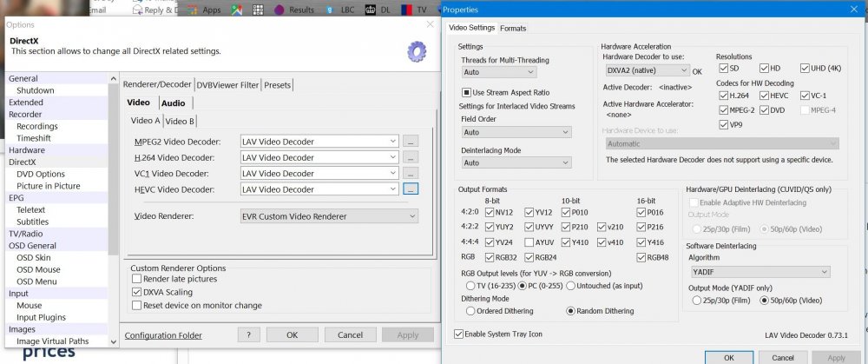The image size is (868, 364).
Task: Click Cancel in the Options dialog
Action: tap(350, 334)
